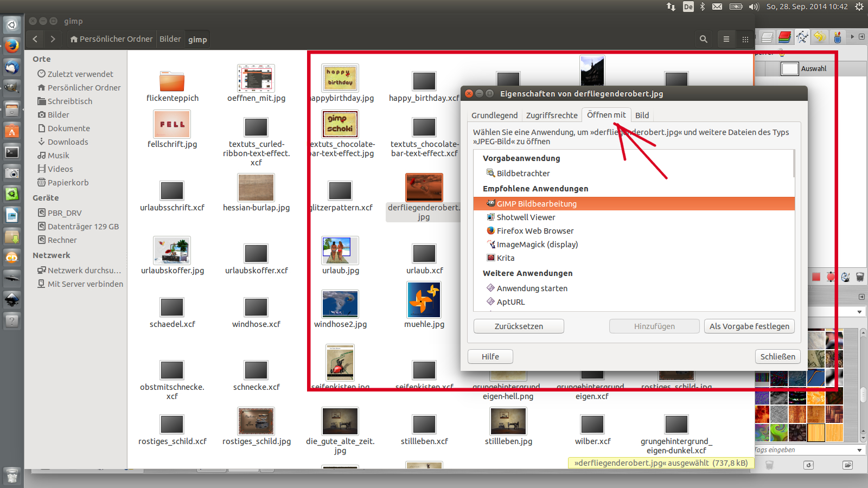Open Thunderbird mail from the launcher
The width and height of the screenshot is (868, 488).
[12, 67]
